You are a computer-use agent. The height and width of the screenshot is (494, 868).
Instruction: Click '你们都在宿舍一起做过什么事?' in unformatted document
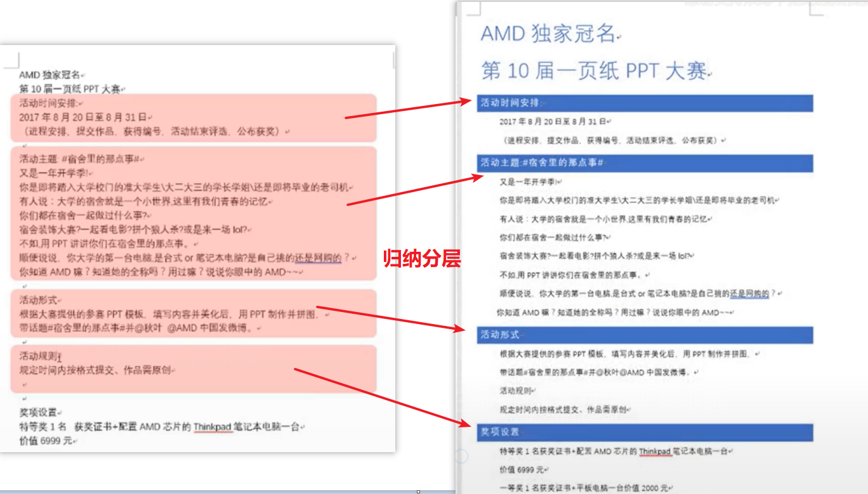(84, 216)
